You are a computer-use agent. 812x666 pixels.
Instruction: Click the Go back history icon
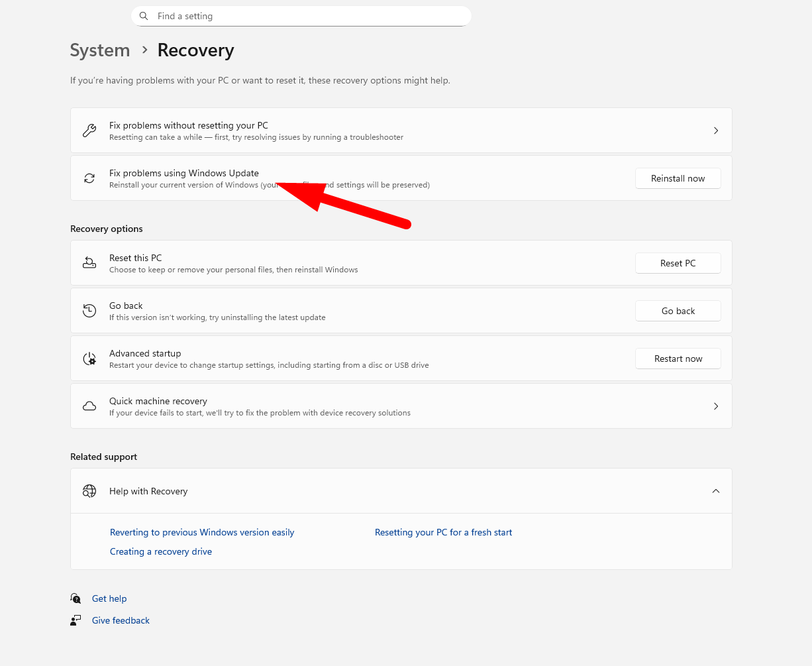89,311
